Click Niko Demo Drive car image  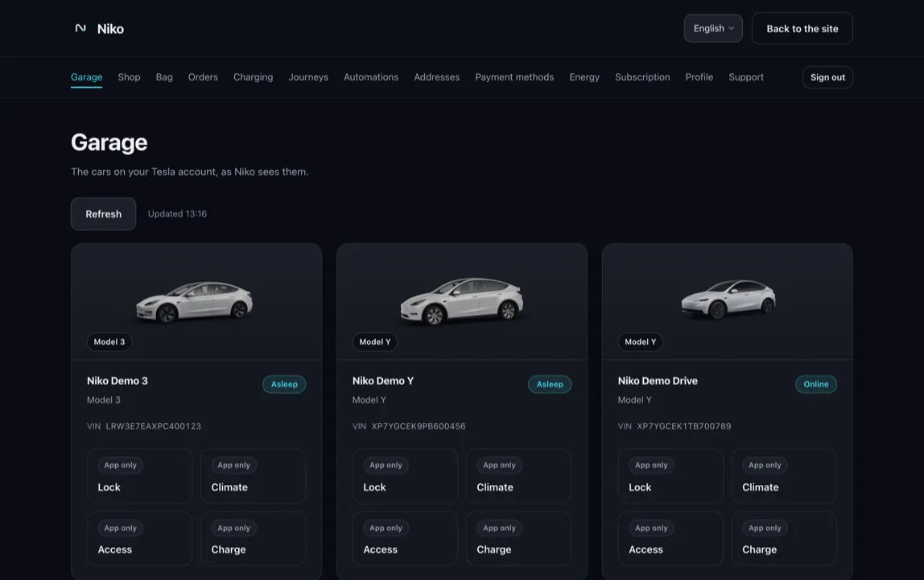(x=728, y=299)
